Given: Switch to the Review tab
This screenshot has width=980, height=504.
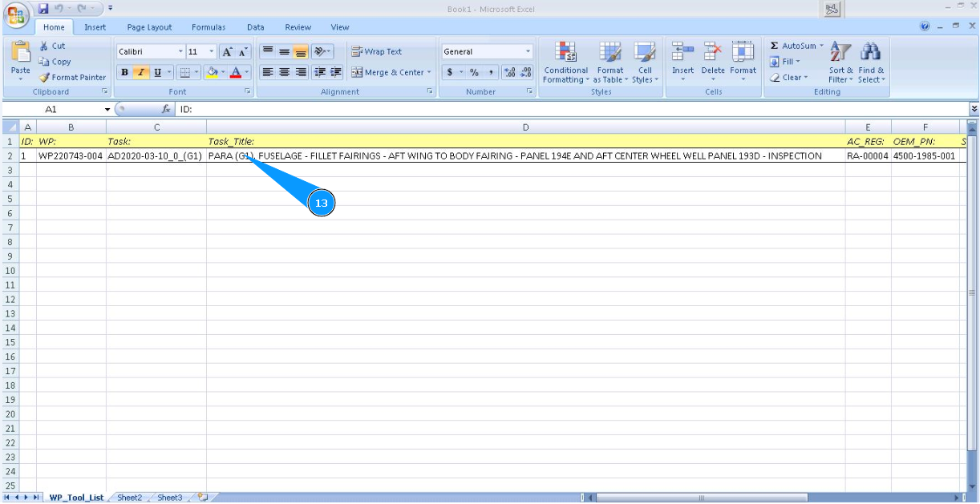Looking at the screenshot, I should tap(298, 27).
